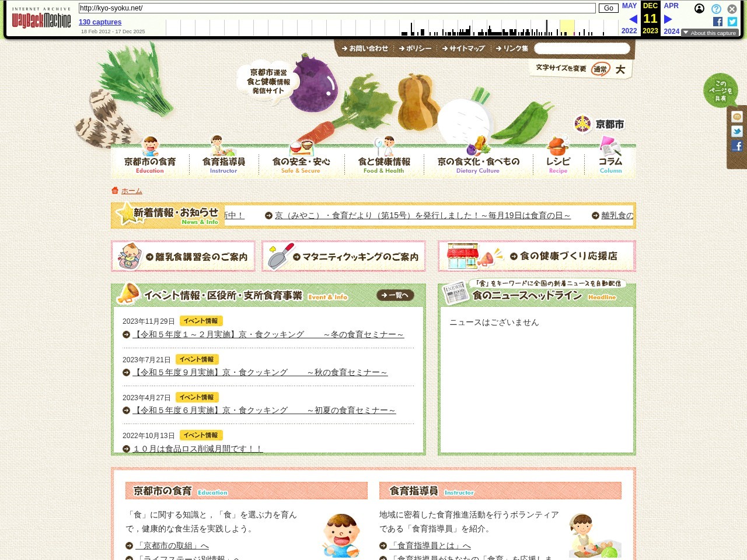Share capture on Twitter in Wayback toolbar
Viewport: 747px width, 560px height.
732,22
